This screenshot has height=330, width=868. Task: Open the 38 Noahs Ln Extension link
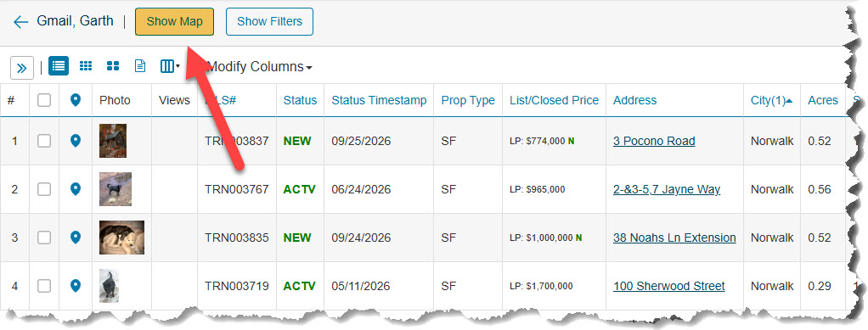(x=675, y=238)
